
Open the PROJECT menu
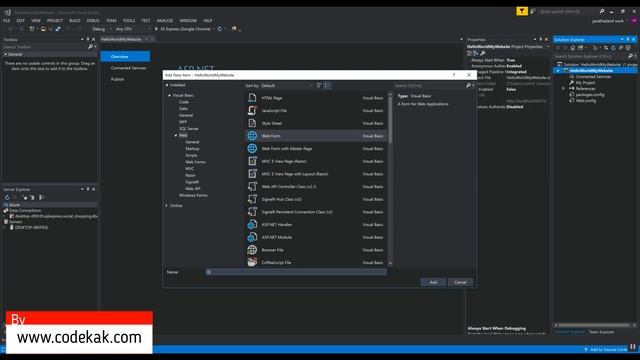(x=55, y=20)
